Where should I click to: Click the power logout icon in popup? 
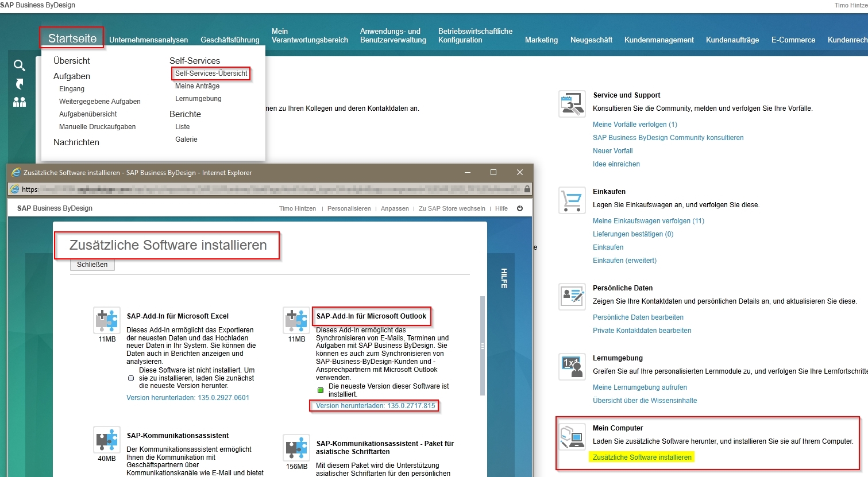tap(520, 208)
